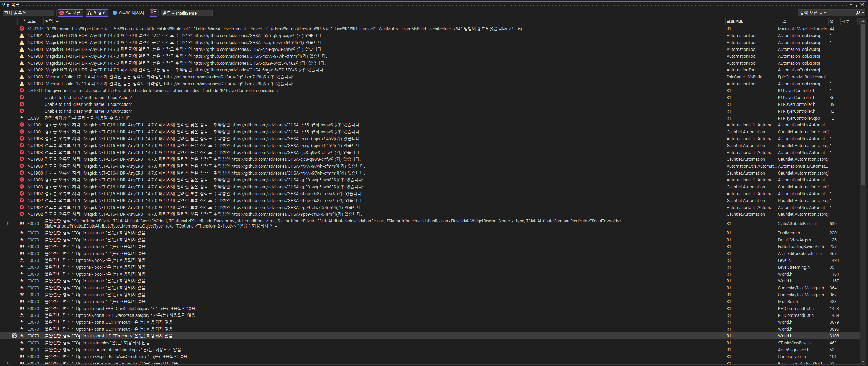Click the abc icon on the AnimSequence.h row
The width and height of the screenshot is (868, 366).
(22, 350)
